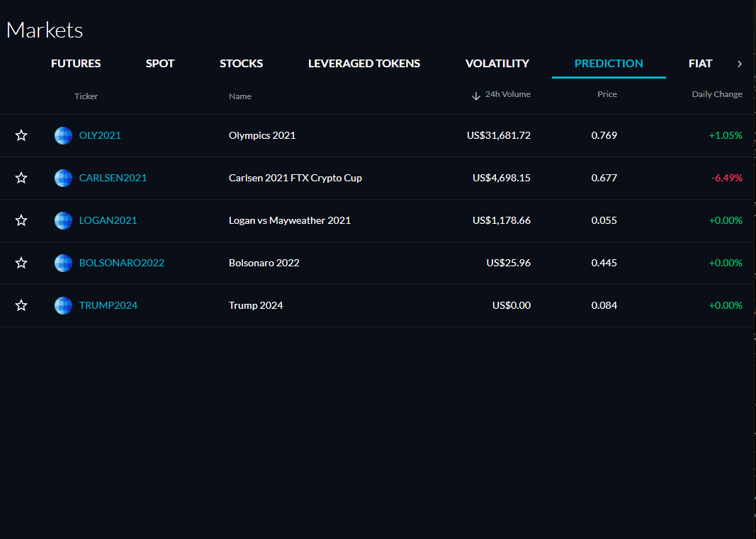Click the daily change +1.05%
This screenshot has height=539, width=756.
click(x=726, y=135)
